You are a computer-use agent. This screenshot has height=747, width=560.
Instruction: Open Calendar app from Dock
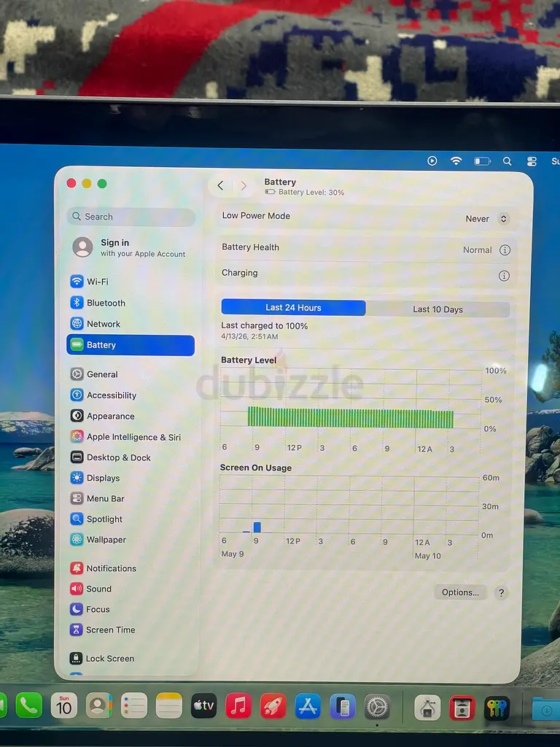(x=64, y=705)
